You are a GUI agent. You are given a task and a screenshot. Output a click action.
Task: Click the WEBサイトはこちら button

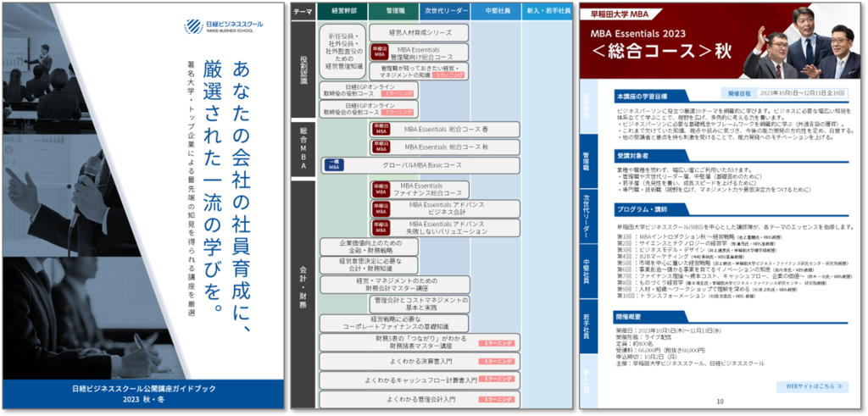click(x=813, y=385)
